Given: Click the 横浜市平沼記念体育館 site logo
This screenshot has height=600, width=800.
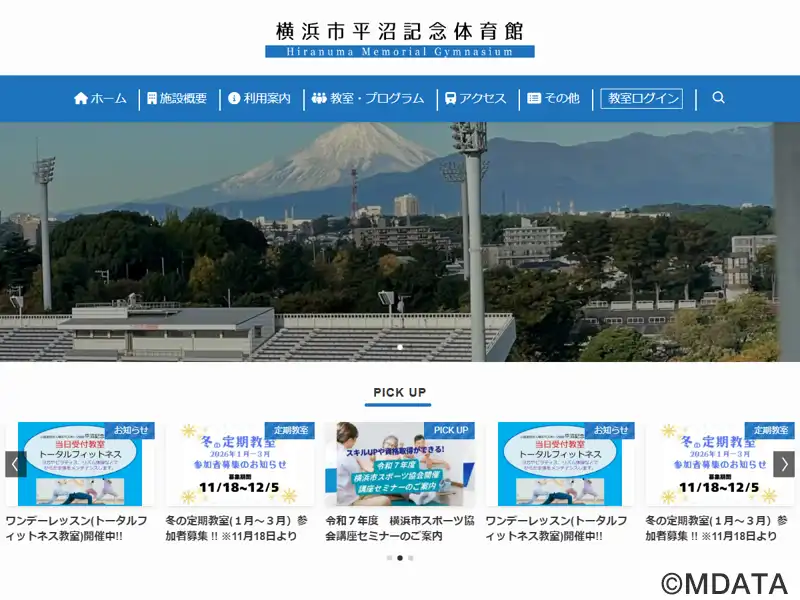Looking at the screenshot, I should 400,39.
